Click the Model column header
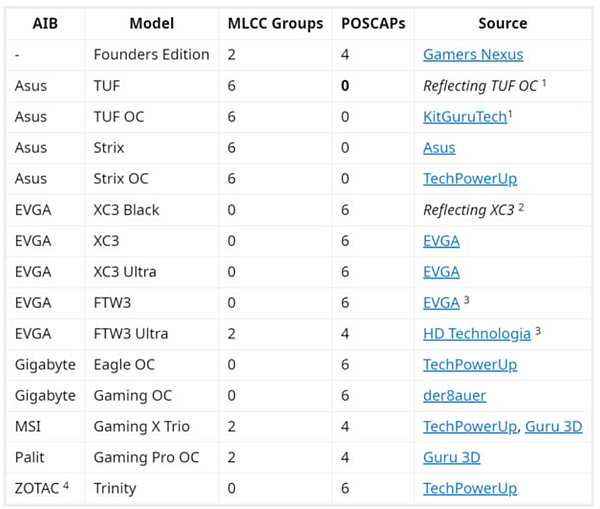This screenshot has width=600, height=509. (x=152, y=23)
